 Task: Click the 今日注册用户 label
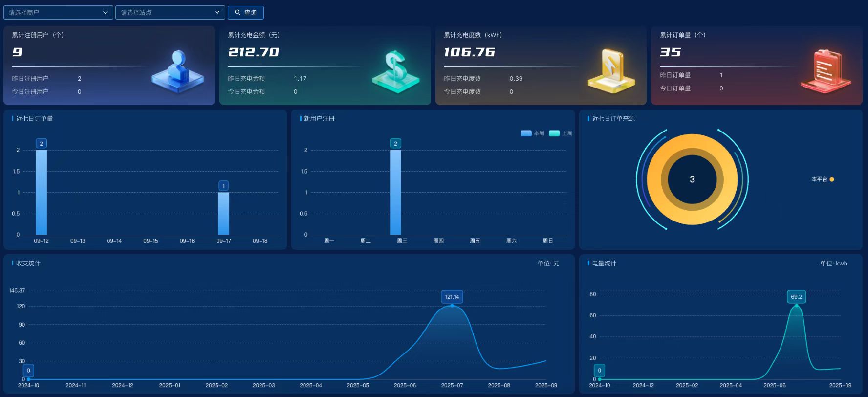pos(30,92)
